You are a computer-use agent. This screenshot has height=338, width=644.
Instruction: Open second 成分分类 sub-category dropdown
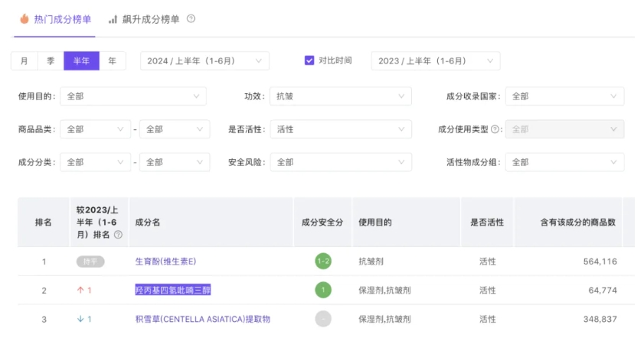point(175,162)
